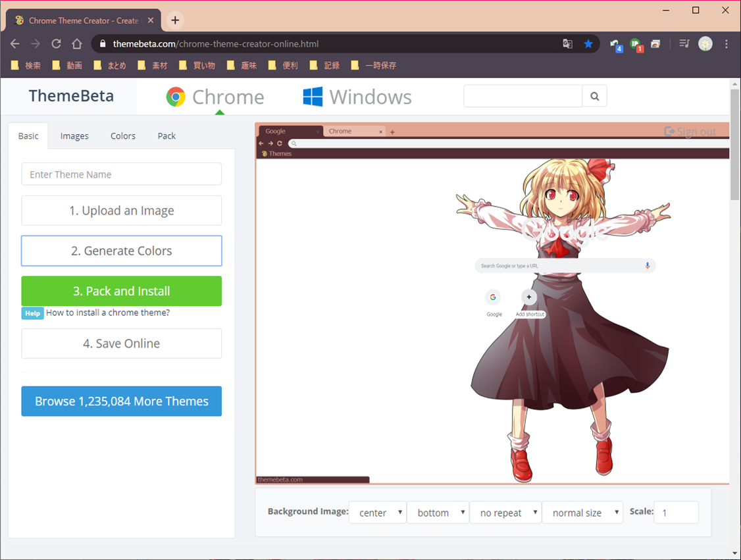Open the no repeat dropdown
The width and height of the screenshot is (741, 560).
pyautogui.click(x=505, y=512)
